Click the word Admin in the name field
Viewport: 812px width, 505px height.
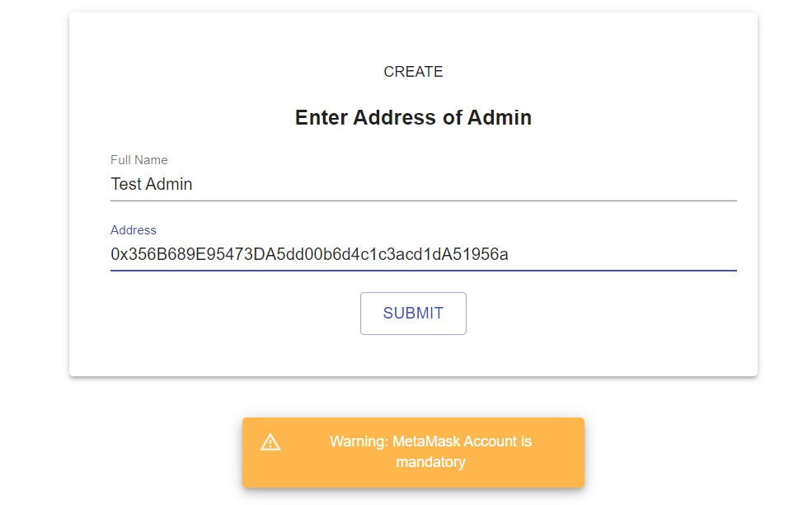pyautogui.click(x=168, y=184)
